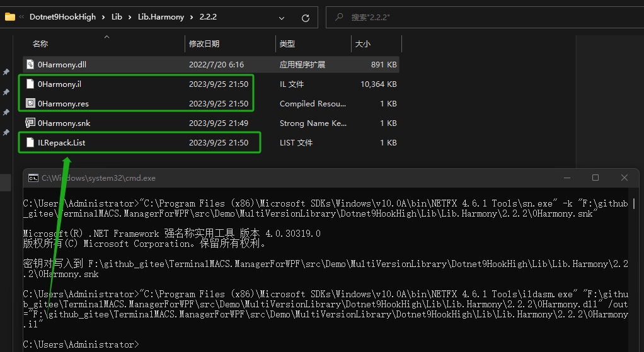
Task: Click the cmd.exe title bar text
Action: (98, 178)
